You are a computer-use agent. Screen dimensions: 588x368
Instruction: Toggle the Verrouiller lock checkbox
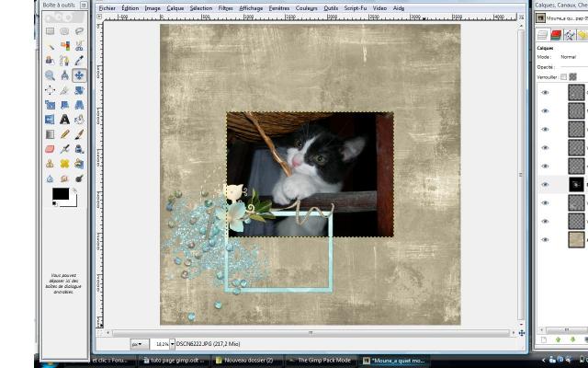pos(563,77)
